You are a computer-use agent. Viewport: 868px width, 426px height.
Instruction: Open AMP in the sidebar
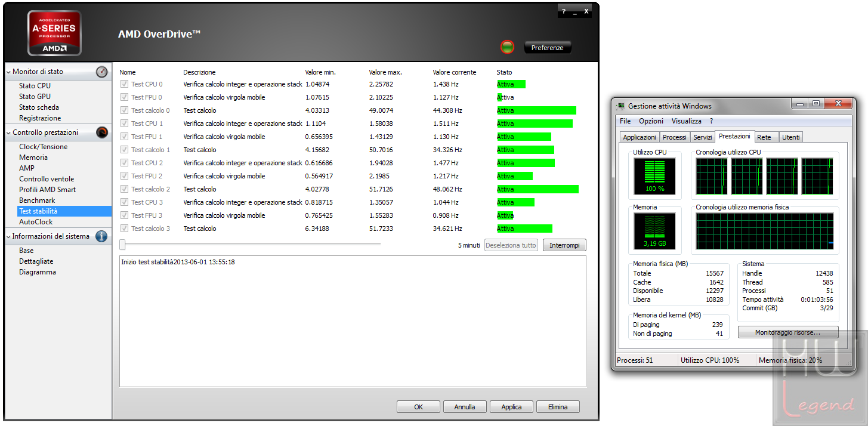pyautogui.click(x=27, y=168)
